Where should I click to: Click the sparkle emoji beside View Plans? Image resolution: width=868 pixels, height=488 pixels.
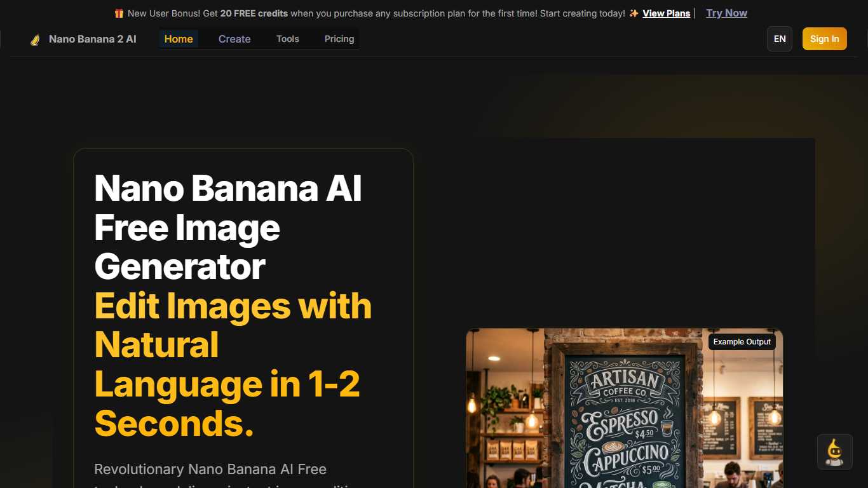pos(633,13)
